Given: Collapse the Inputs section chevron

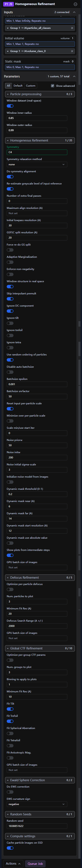Looking at the screenshot, I should point(74,12).
